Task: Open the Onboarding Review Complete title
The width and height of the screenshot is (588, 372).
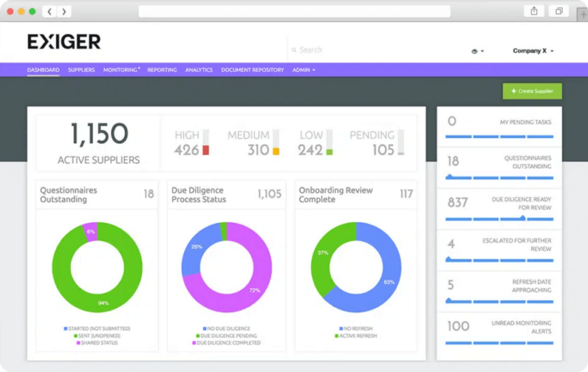Action: click(335, 195)
